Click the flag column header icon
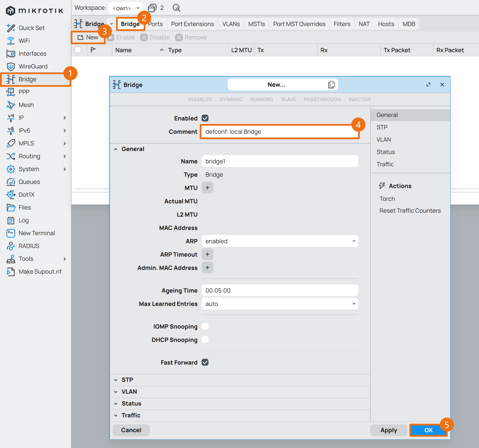The width and height of the screenshot is (479, 448). click(93, 50)
